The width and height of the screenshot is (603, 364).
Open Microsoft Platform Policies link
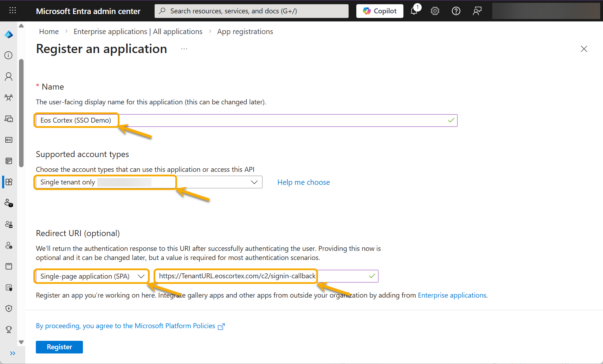click(130, 326)
